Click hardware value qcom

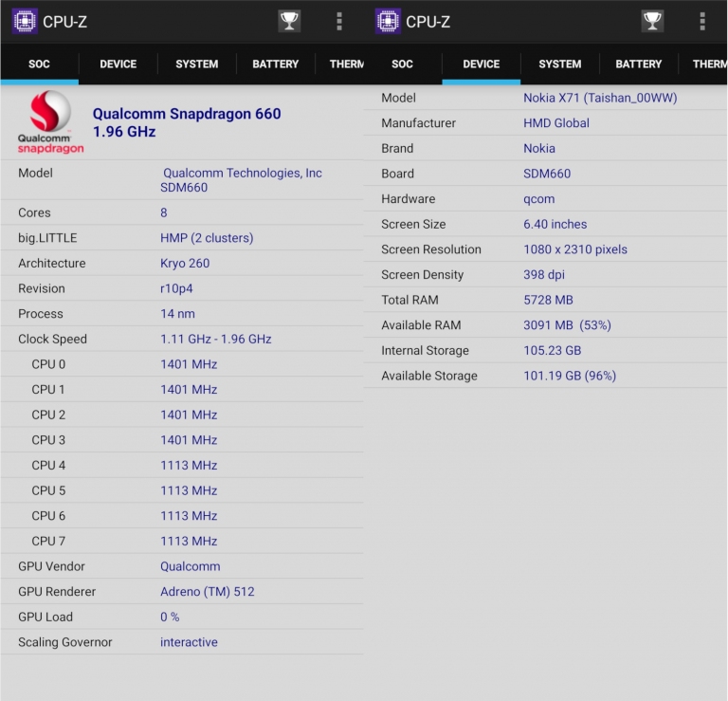coord(539,199)
